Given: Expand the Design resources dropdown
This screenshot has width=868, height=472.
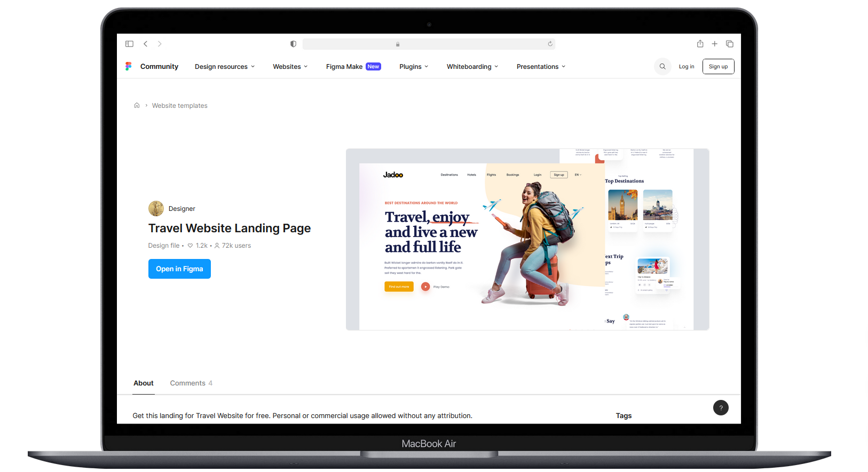Looking at the screenshot, I should point(225,67).
